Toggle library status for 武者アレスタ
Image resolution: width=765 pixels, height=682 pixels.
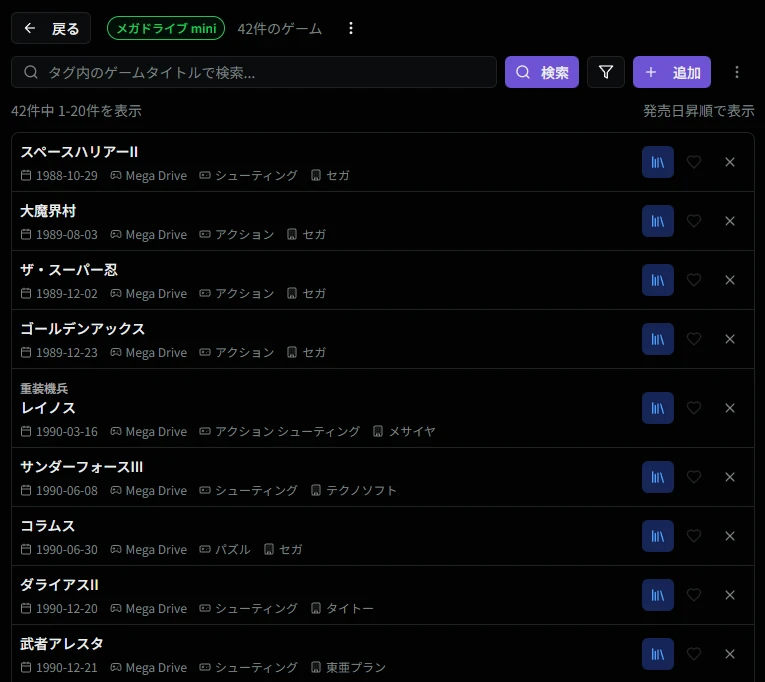pyautogui.click(x=658, y=654)
